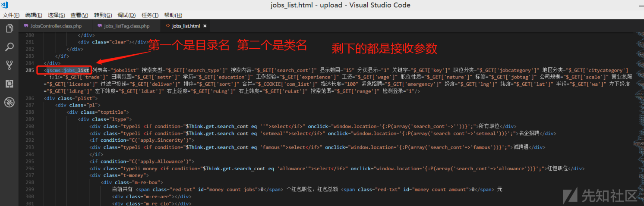Open the 文件(F) menu
This screenshot has width=644, height=206.
(x=11, y=15)
